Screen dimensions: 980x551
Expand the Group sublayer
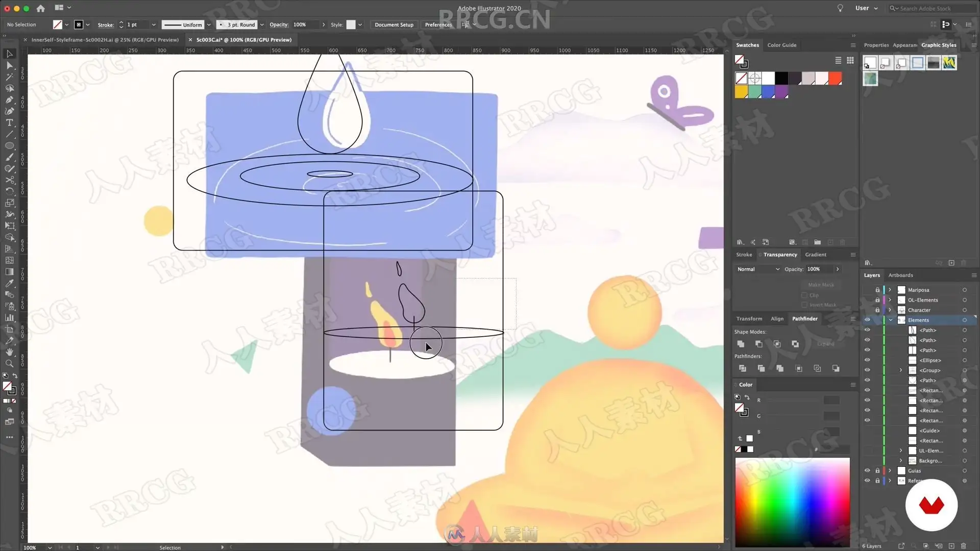[x=900, y=370]
